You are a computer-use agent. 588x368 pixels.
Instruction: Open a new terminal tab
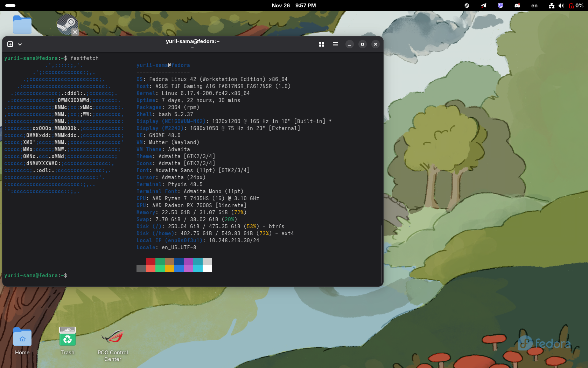click(x=10, y=44)
